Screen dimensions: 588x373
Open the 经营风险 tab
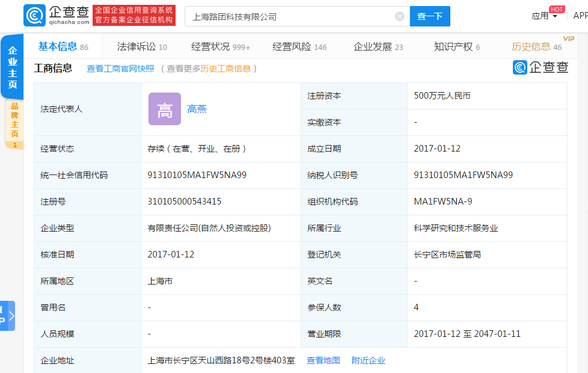[x=299, y=46]
